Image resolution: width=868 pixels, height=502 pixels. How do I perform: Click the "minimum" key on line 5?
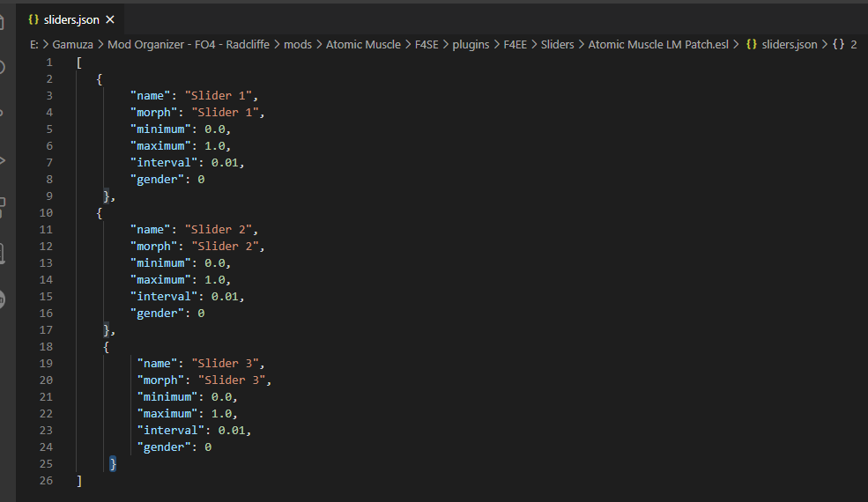coord(160,129)
